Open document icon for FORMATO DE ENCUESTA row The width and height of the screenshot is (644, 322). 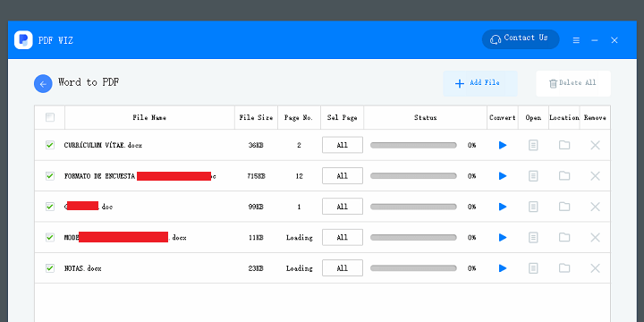click(x=533, y=176)
